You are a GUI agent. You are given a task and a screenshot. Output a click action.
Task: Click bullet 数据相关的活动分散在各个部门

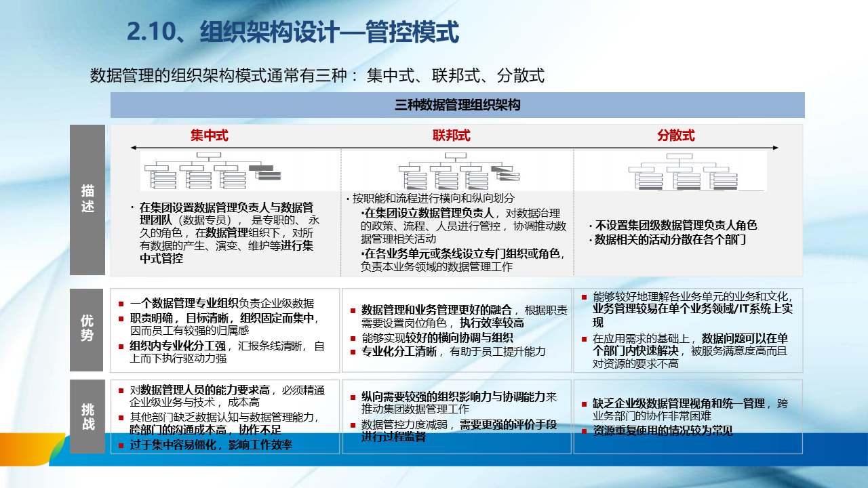pos(668,239)
